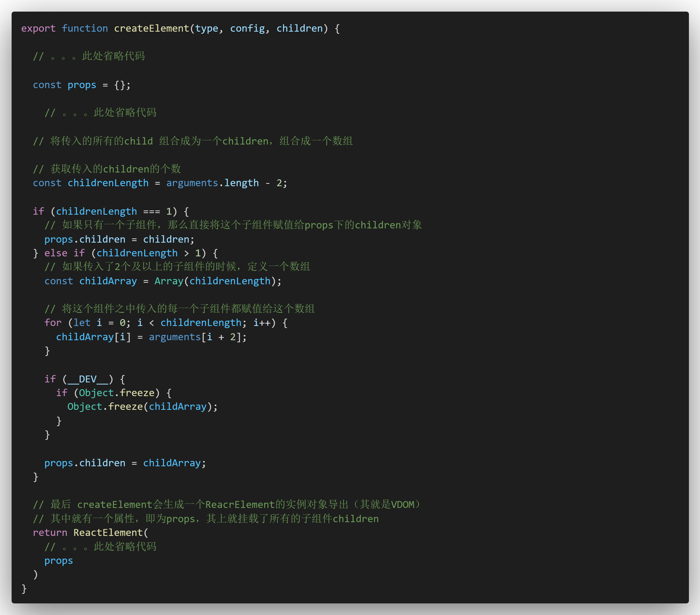Click the props argument inside ReactElement
The image size is (700, 615).
(x=59, y=561)
